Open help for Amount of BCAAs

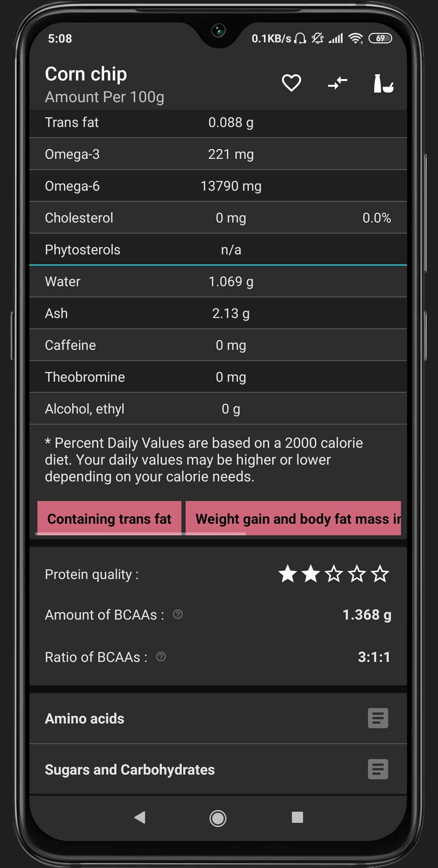[178, 614]
